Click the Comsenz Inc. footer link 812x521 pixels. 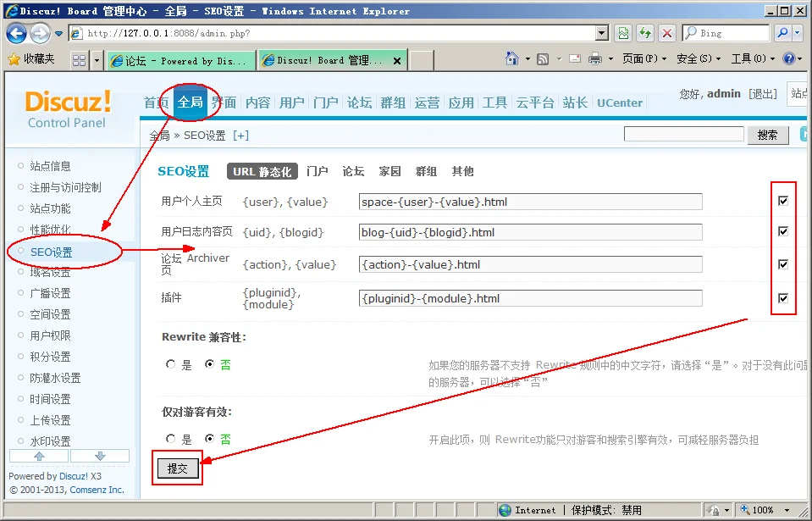pyautogui.click(x=97, y=490)
